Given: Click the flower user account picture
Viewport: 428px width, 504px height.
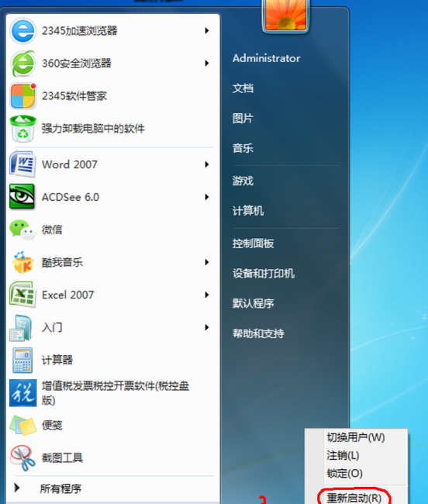Looking at the screenshot, I should [285, 15].
